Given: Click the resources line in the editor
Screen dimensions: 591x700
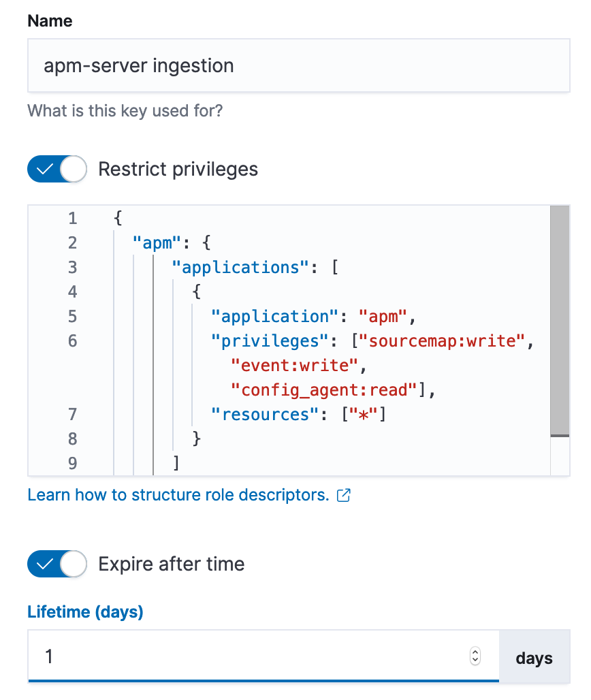Looking at the screenshot, I should 266,414.
